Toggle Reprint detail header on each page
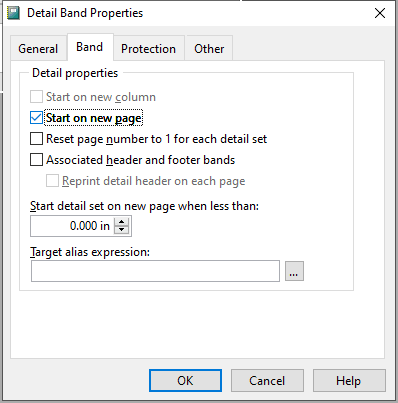 (52, 181)
